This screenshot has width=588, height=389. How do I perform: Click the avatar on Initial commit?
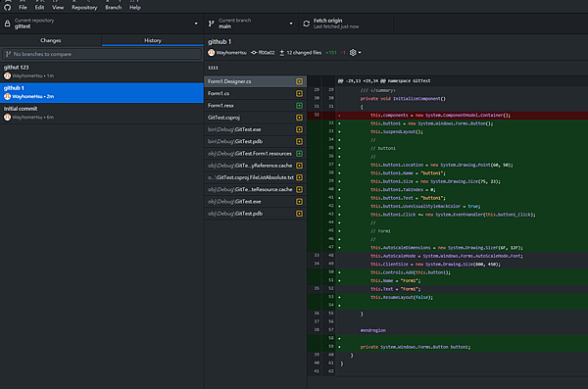point(7,117)
